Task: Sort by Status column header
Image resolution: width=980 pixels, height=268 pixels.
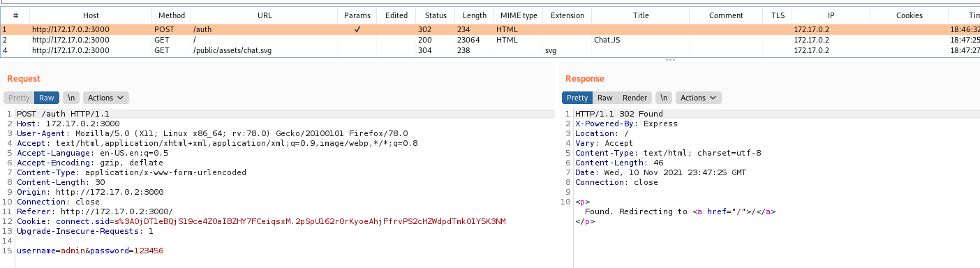Action: point(435,15)
